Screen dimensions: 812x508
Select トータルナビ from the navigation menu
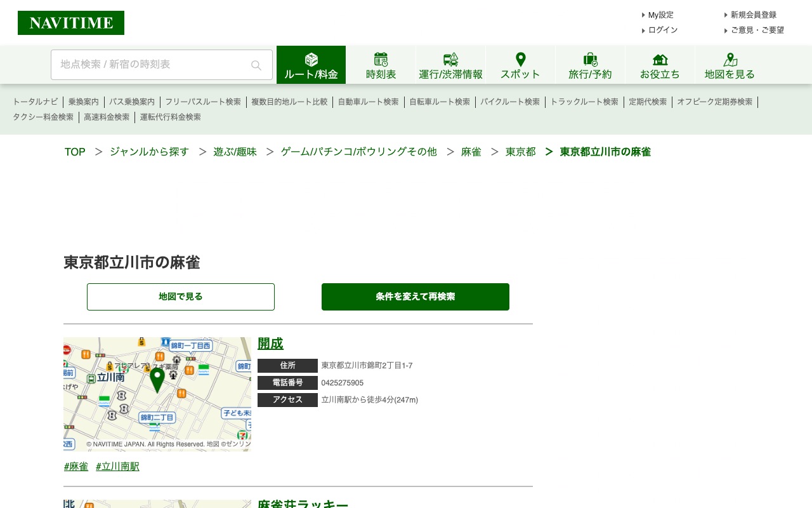[35, 102]
